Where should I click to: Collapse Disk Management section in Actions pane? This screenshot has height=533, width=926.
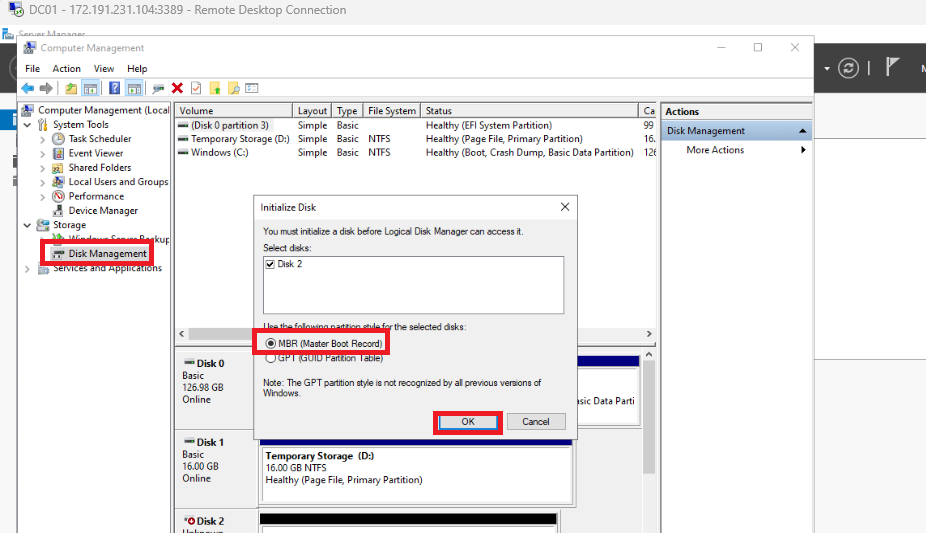pyautogui.click(x=803, y=131)
